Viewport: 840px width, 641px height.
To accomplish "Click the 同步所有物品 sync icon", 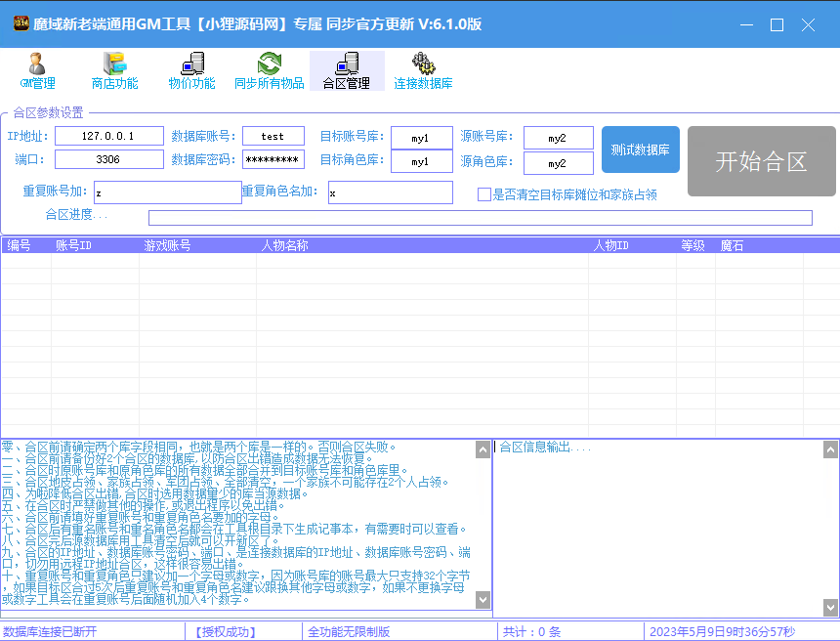I will (x=270, y=64).
